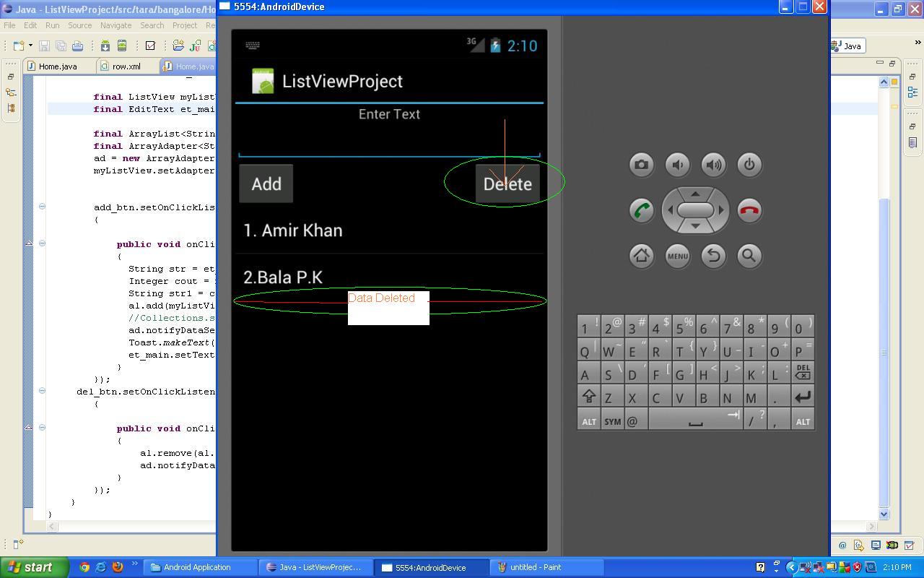Collapse the first onClick method fold
Screen dimensions: 924x578
[x=42, y=243]
